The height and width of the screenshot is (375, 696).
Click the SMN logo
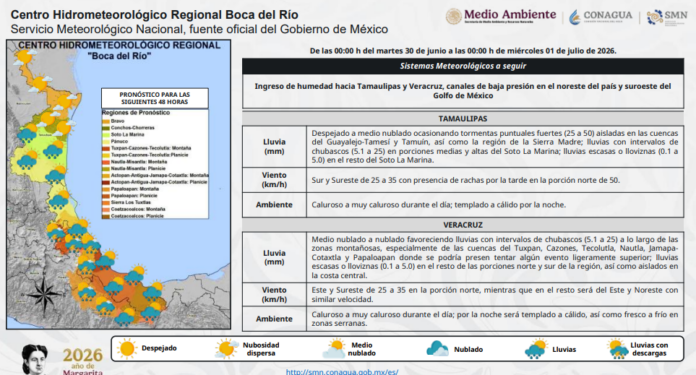(x=667, y=17)
